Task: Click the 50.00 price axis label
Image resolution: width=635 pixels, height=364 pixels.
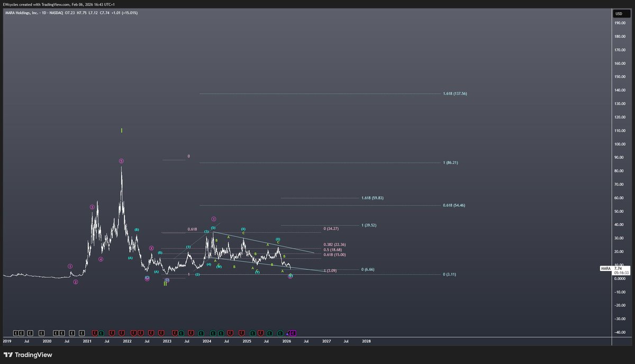Action: point(619,212)
